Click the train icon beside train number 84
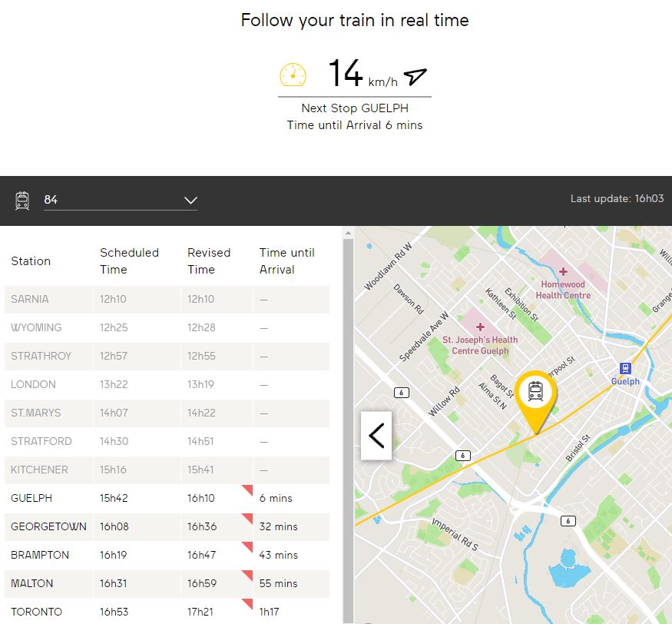Screen dimensions: 672x624 22,201
